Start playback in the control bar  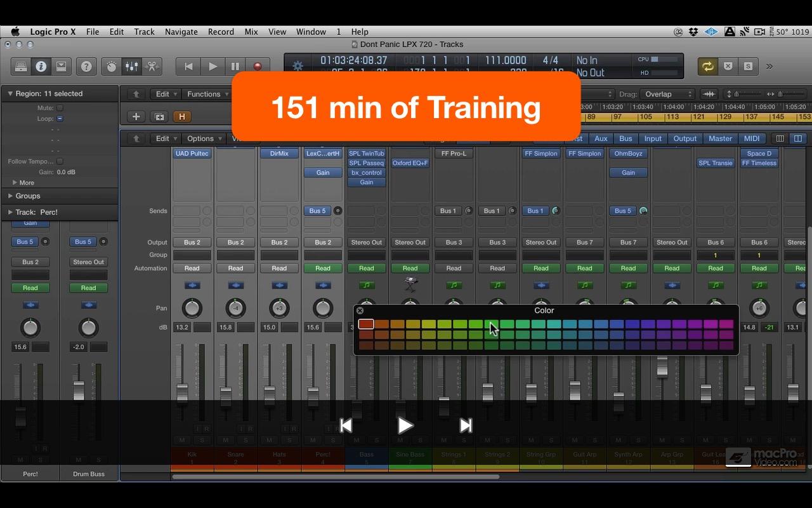pyautogui.click(x=213, y=66)
